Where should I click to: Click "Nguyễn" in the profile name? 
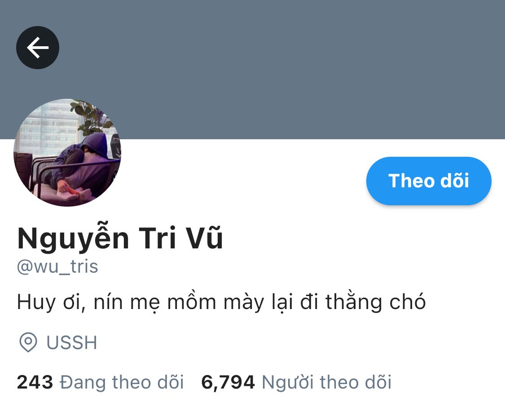74,239
